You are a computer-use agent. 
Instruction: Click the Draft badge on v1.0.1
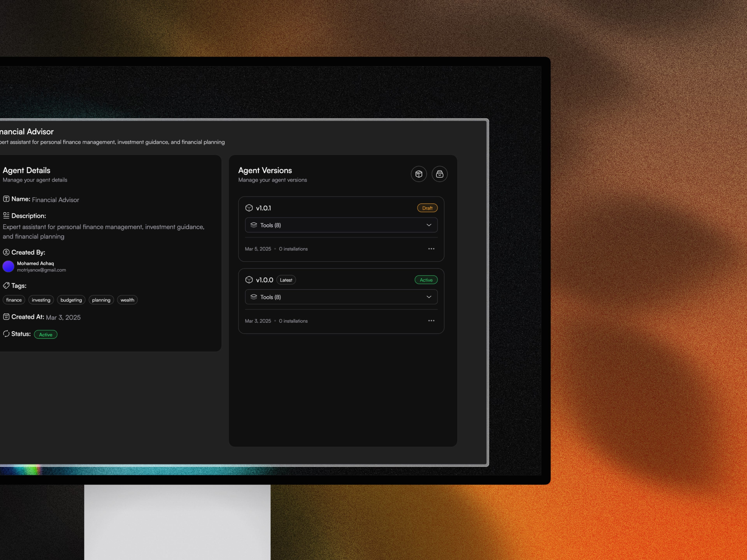[427, 208]
